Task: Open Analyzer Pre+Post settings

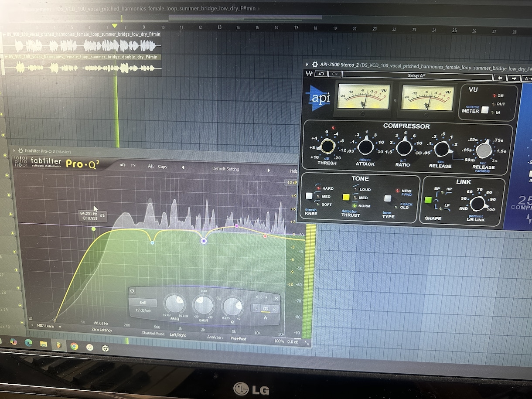Action: (239, 338)
